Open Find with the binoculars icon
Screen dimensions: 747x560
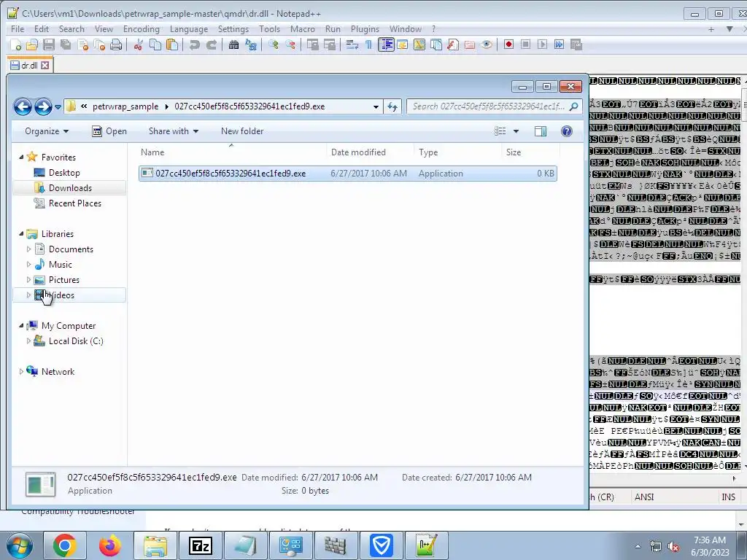(x=233, y=44)
